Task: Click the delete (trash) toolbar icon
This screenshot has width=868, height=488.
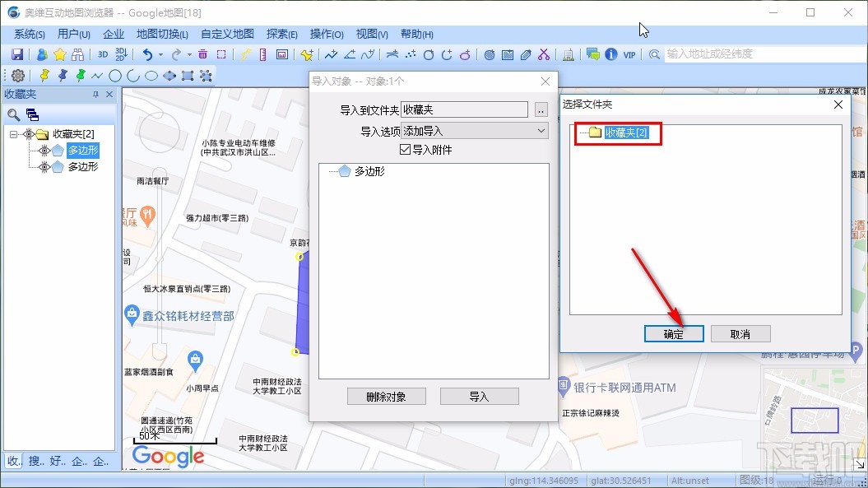Action: pos(202,54)
